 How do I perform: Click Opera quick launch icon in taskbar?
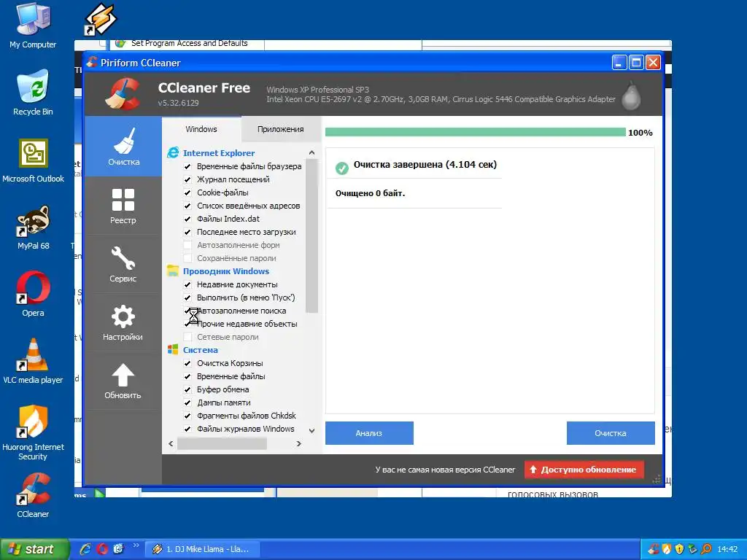click(x=102, y=549)
